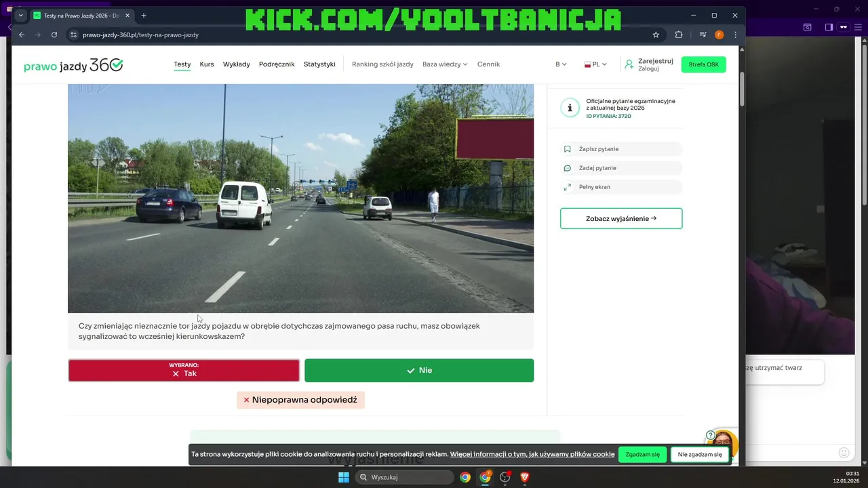
Task: Click Zadaj pytanie option
Action: click(x=621, y=168)
